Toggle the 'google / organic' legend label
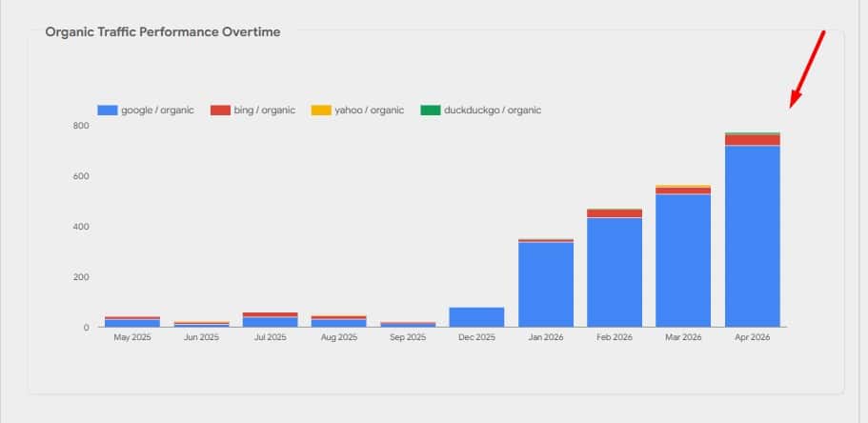Image resolution: width=868 pixels, height=423 pixels. point(158,111)
